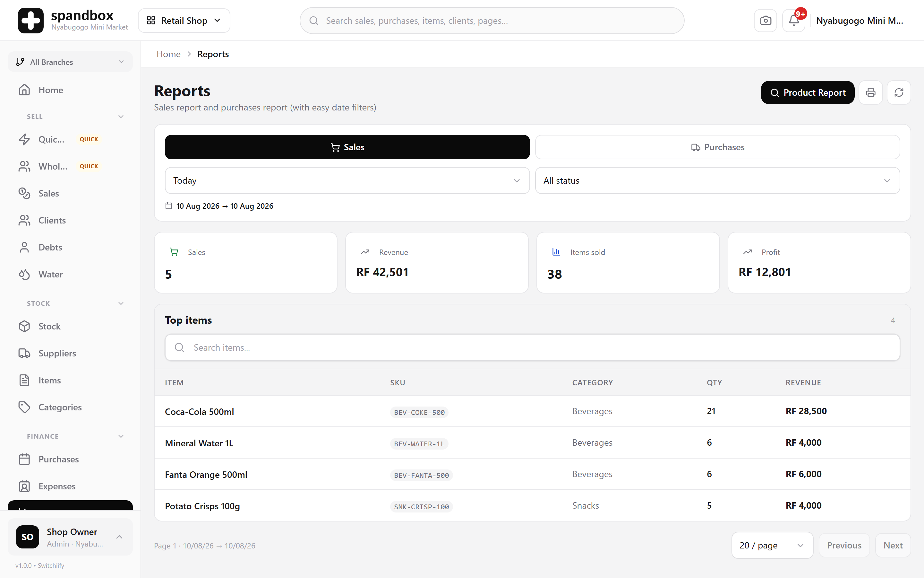Select the Coca-Cola 500ml row name
The image size is (924, 578).
199,411
